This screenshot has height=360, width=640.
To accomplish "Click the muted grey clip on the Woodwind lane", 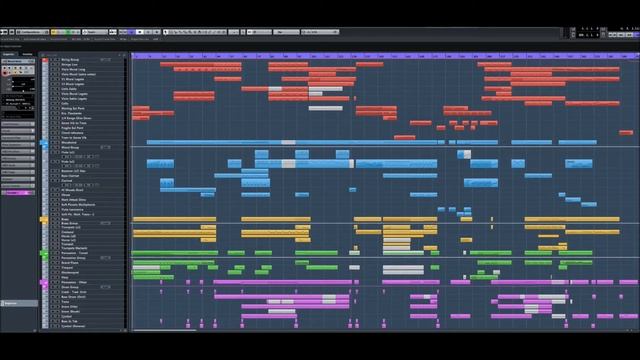I will (288, 142).
